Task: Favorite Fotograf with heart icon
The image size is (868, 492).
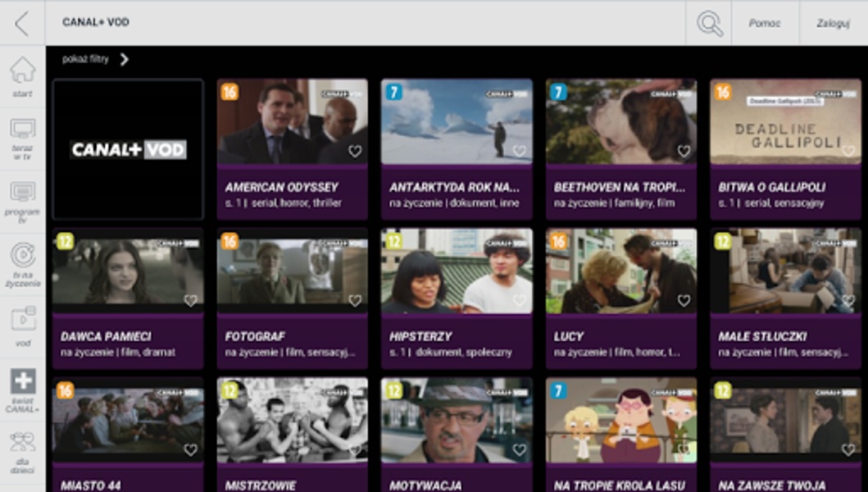Action: pos(355,300)
